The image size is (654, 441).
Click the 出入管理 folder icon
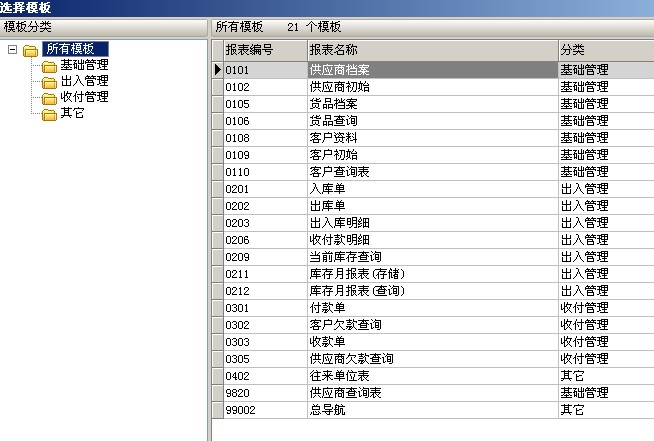tap(49, 83)
